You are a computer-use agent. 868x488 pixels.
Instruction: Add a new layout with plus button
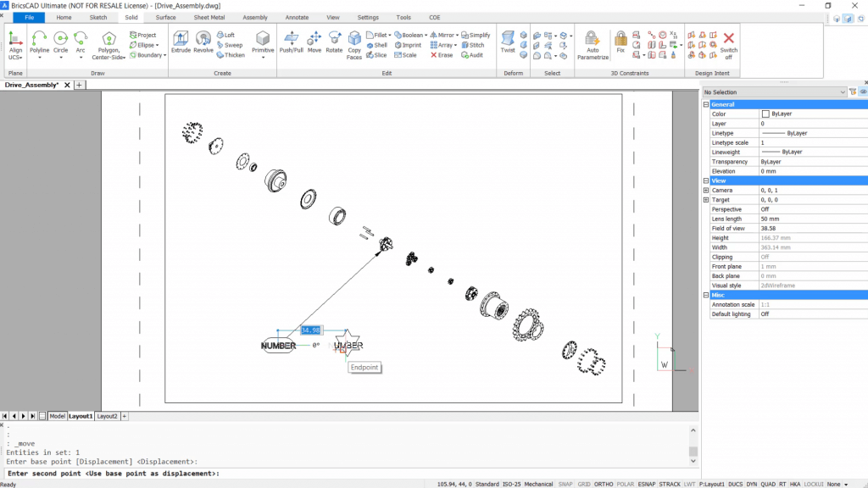click(124, 416)
